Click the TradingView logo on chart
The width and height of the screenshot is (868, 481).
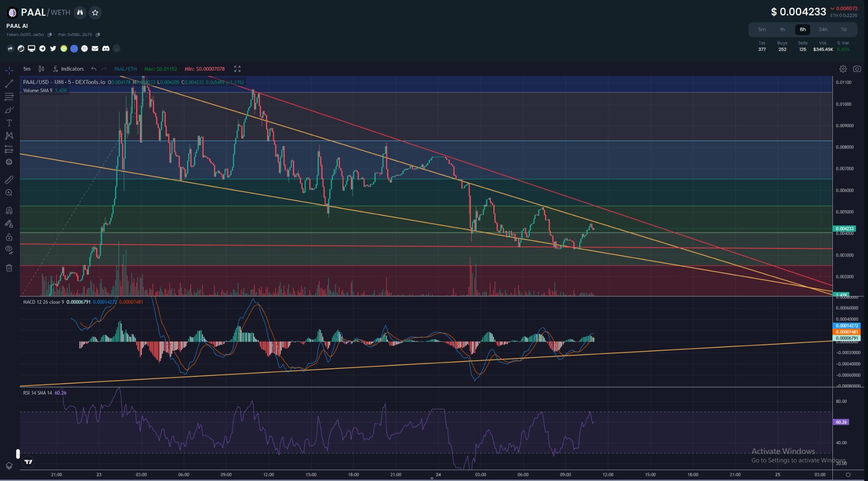(x=28, y=462)
